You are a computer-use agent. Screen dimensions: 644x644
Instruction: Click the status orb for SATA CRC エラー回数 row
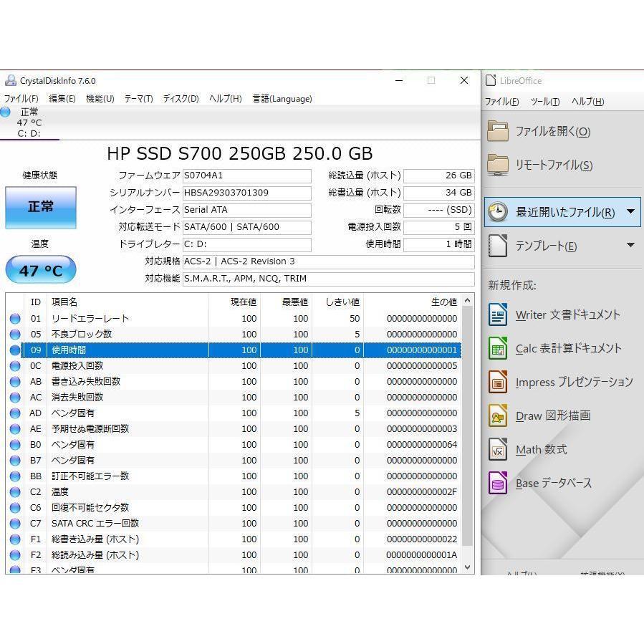tap(15, 523)
